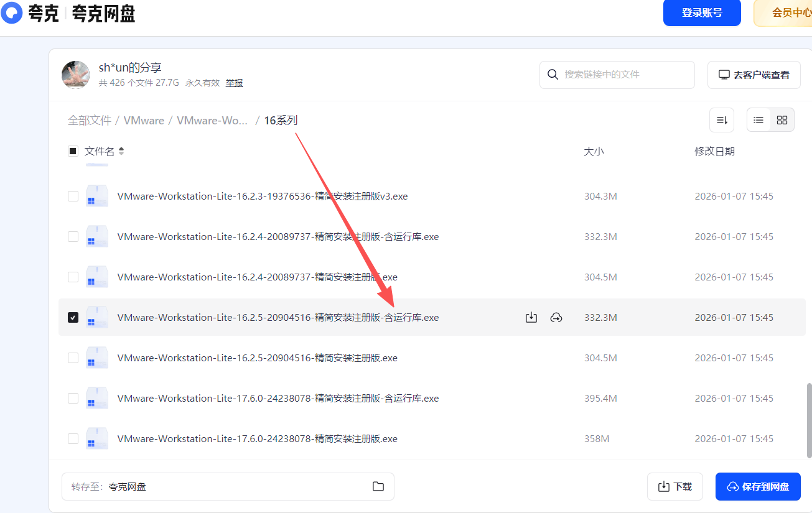Switch to grid view
This screenshot has width=812, height=513.
[782, 120]
